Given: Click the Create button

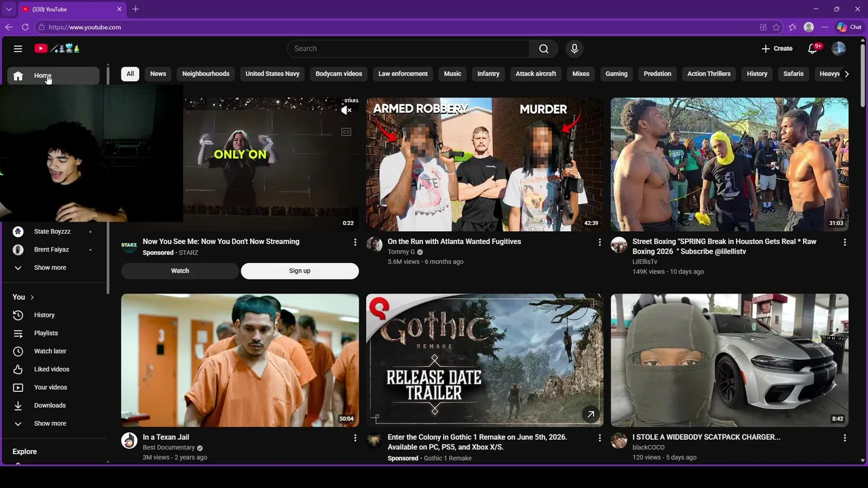Looking at the screenshot, I should click(x=777, y=49).
